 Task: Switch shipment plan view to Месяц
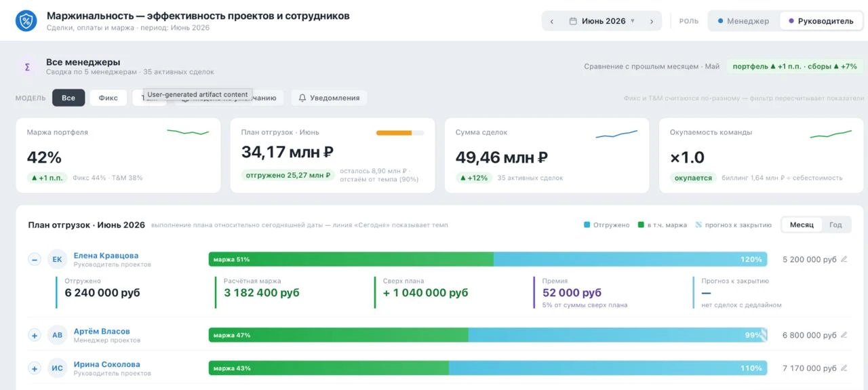pyautogui.click(x=802, y=225)
